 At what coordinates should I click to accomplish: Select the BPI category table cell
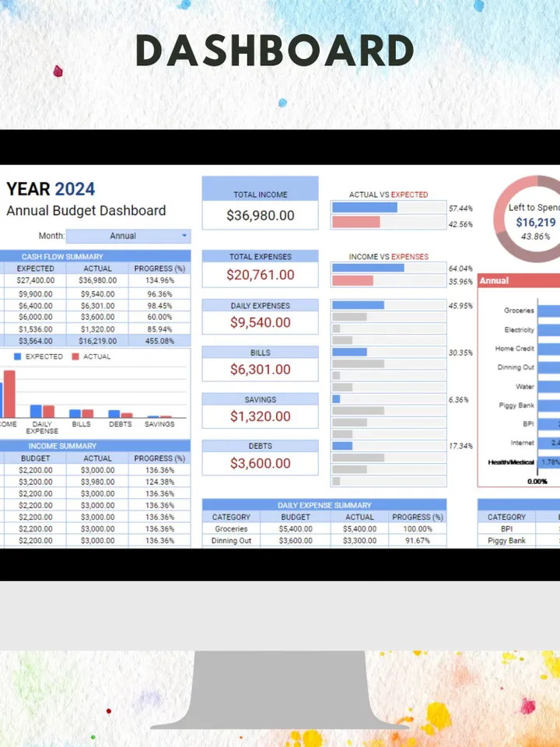[506, 529]
